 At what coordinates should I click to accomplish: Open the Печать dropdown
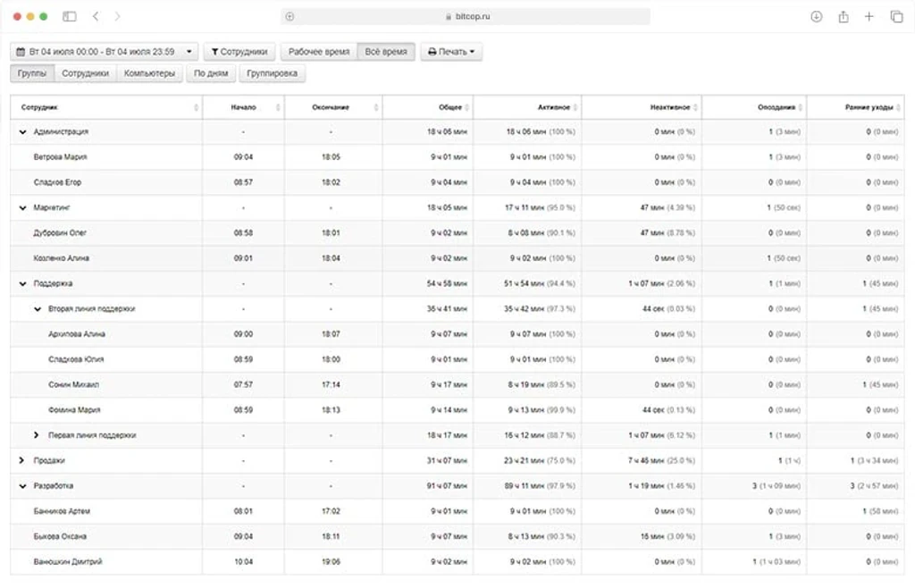click(451, 51)
